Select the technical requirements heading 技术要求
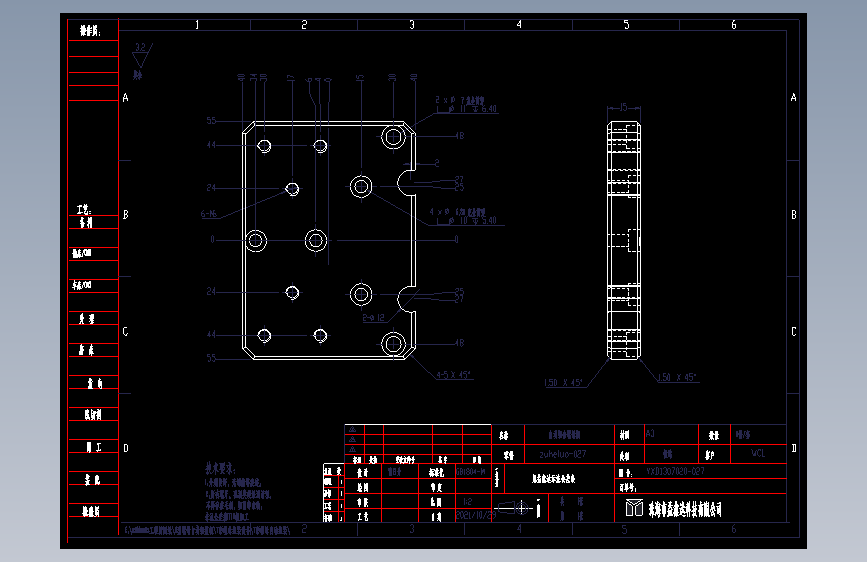This screenshot has height=562, width=867. (220, 469)
